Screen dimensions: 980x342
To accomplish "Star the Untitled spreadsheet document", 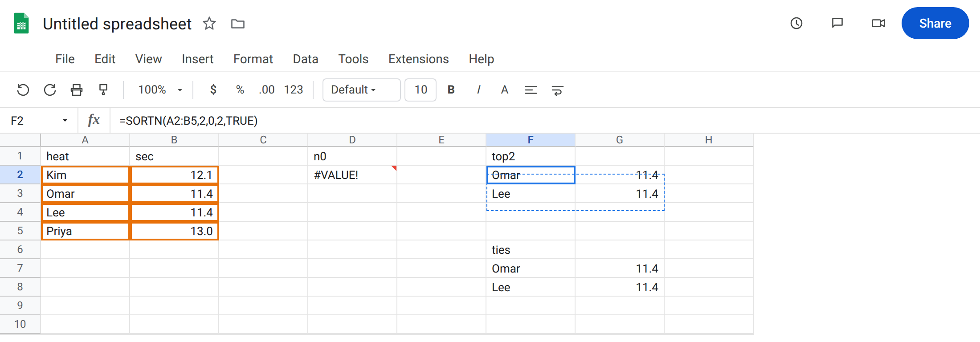I will pyautogui.click(x=209, y=24).
